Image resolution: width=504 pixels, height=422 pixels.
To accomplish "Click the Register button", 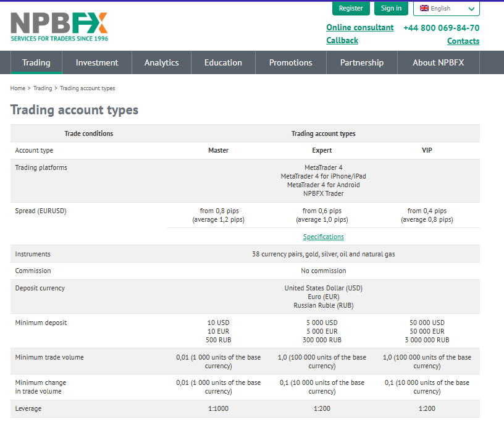I will (x=351, y=8).
